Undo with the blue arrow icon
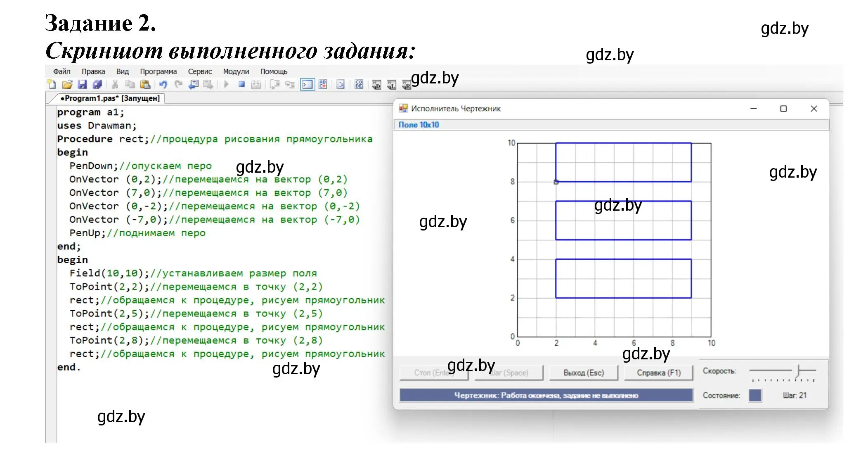The height and width of the screenshot is (449, 868). tap(163, 85)
